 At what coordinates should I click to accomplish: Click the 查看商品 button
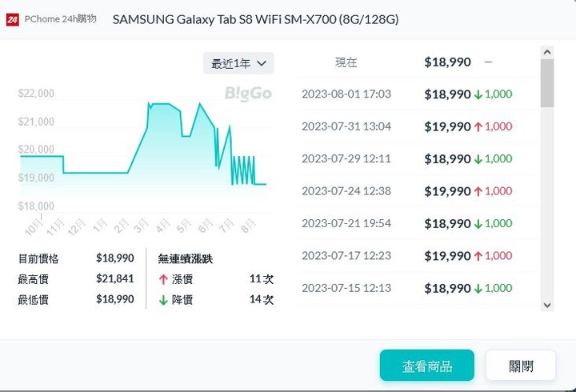427,365
